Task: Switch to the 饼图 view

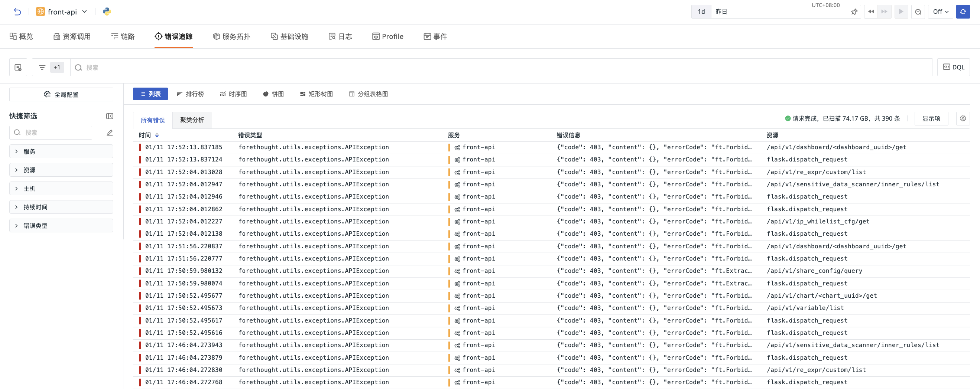Action: (x=273, y=94)
